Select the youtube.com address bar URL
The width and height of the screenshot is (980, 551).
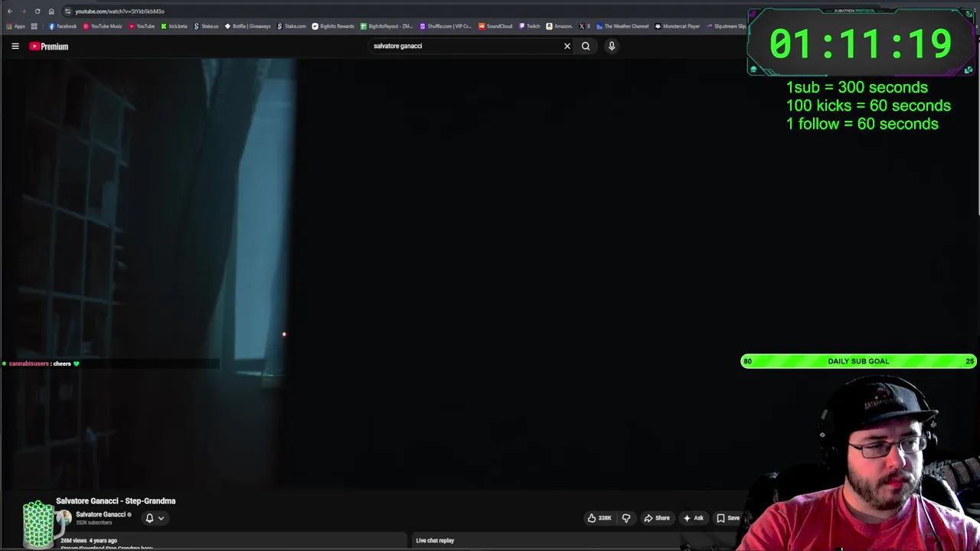pyautogui.click(x=119, y=11)
